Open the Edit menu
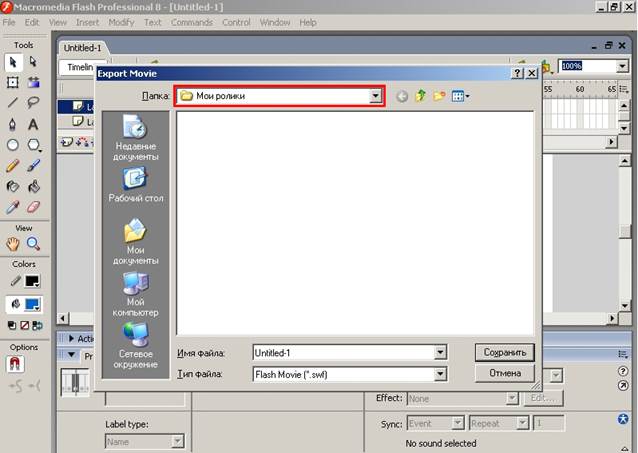The image size is (638, 453). (32, 22)
